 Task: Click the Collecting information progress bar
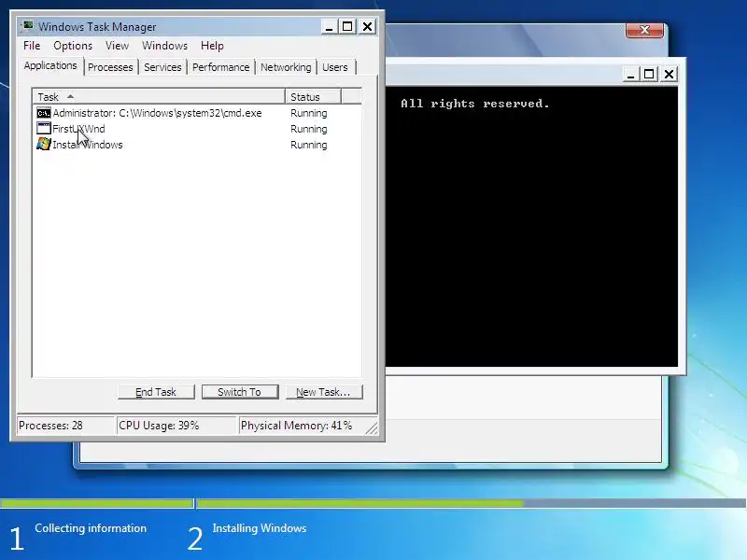pyautogui.click(x=96, y=503)
